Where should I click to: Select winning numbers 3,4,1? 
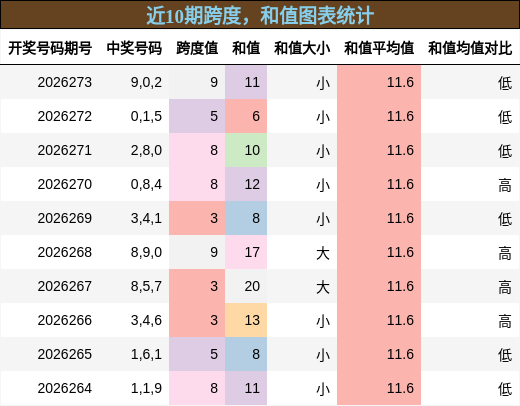click(x=146, y=218)
